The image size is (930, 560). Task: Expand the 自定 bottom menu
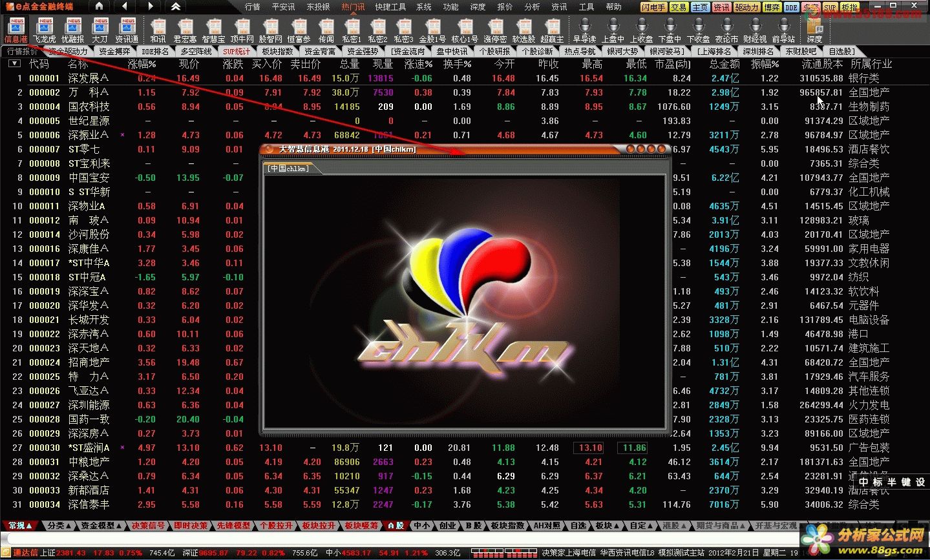click(641, 526)
